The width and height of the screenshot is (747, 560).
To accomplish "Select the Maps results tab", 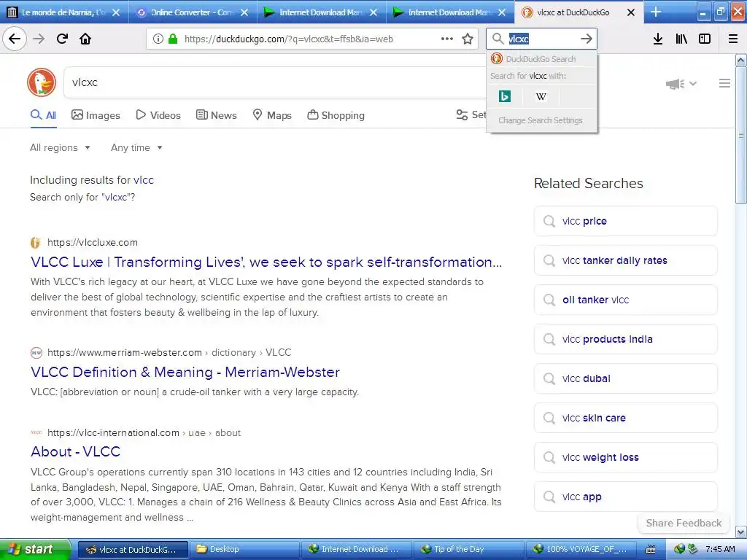I will (272, 115).
